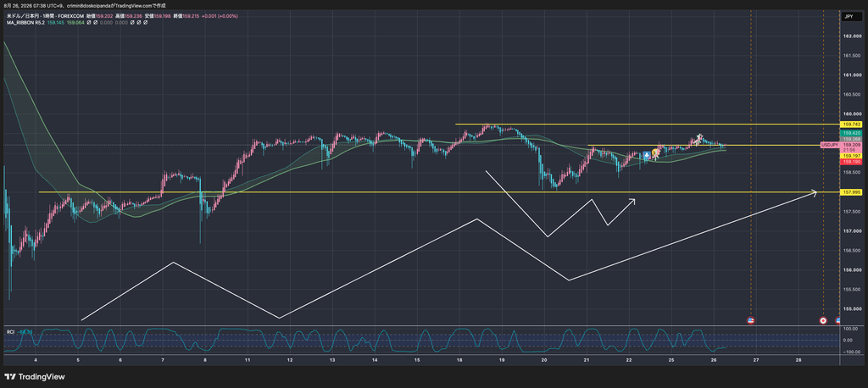Click the USDJPY pink symbol label
The width and height of the screenshot is (868, 388).
[830, 145]
